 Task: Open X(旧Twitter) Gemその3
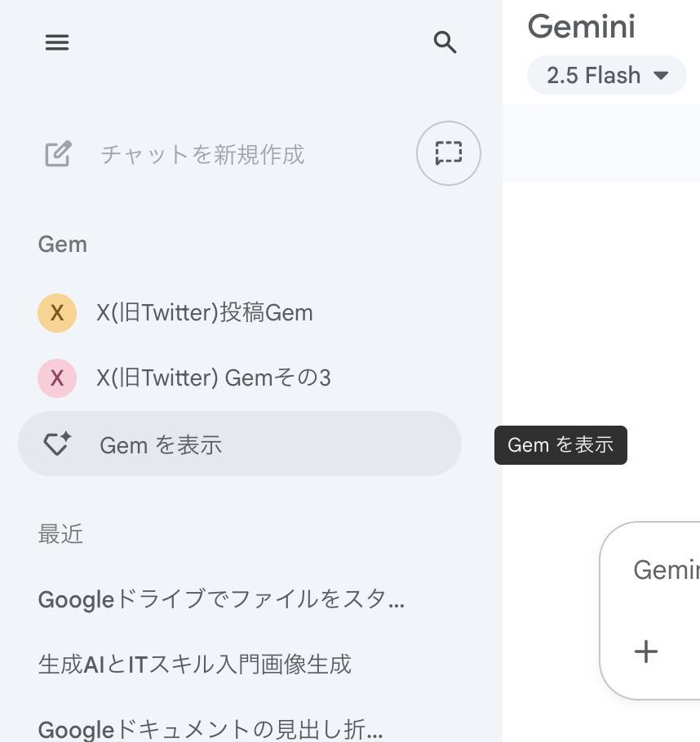click(x=214, y=378)
